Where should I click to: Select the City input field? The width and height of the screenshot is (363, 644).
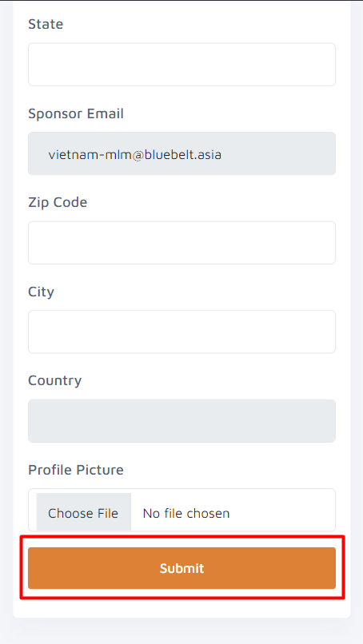tap(181, 332)
